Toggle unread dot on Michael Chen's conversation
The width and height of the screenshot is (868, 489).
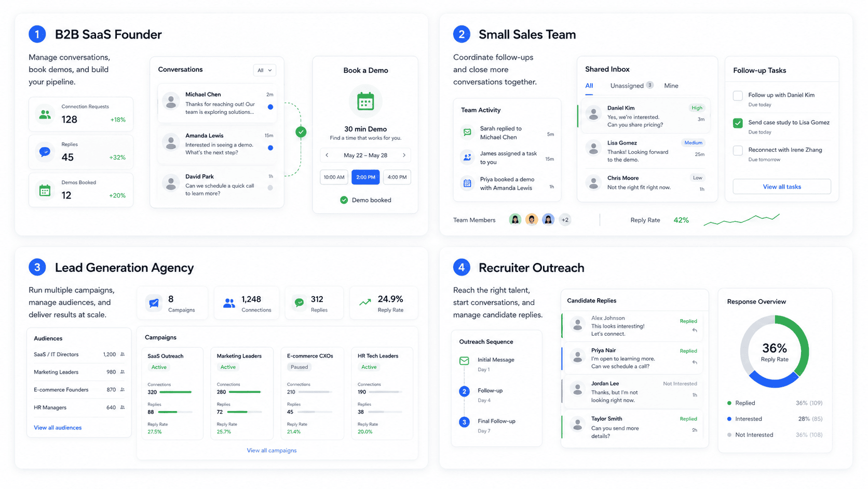click(x=270, y=107)
